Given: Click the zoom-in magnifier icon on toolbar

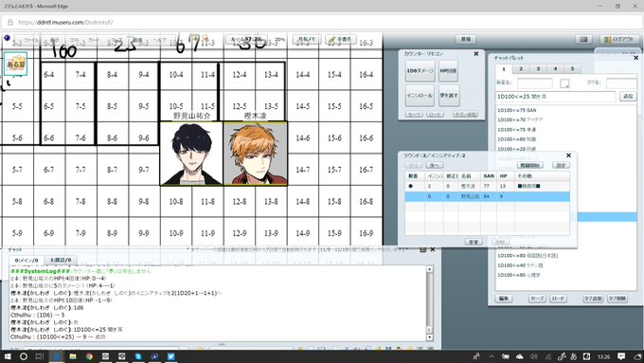Looking at the screenshot, I should (195, 39).
